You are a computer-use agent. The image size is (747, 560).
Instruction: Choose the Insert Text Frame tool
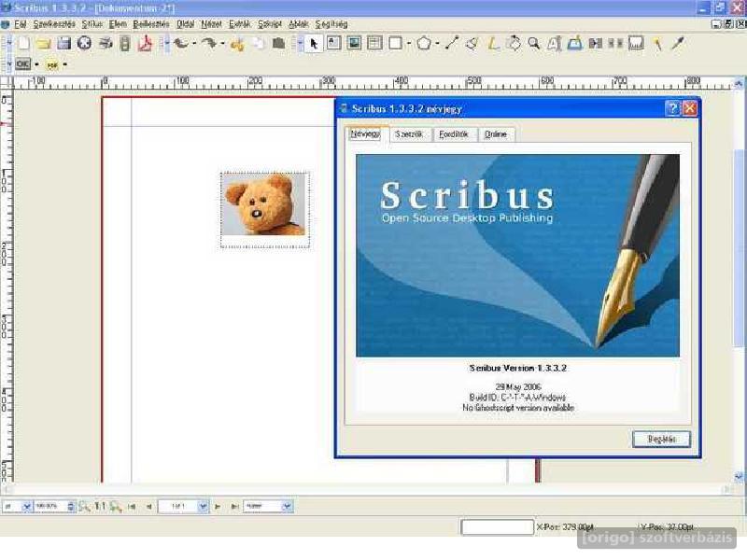tap(333, 43)
